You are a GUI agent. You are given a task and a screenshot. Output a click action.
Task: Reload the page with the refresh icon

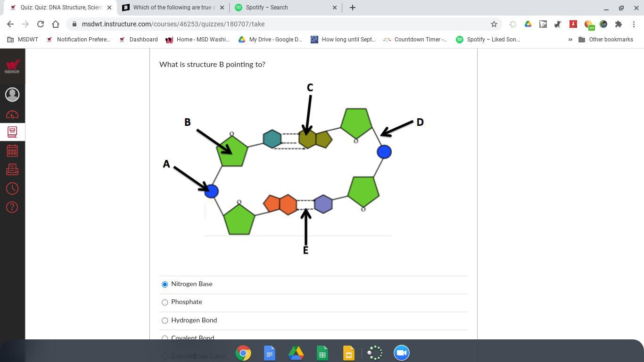coord(41,24)
